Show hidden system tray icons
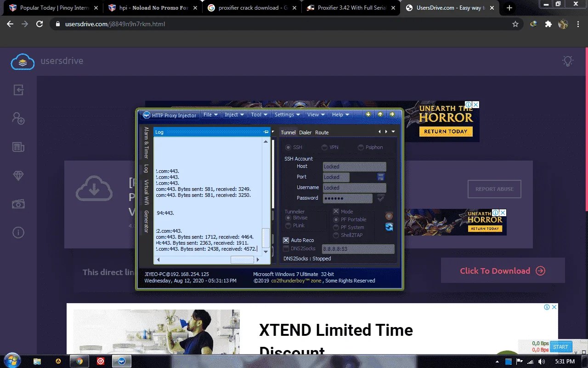 (x=497, y=362)
